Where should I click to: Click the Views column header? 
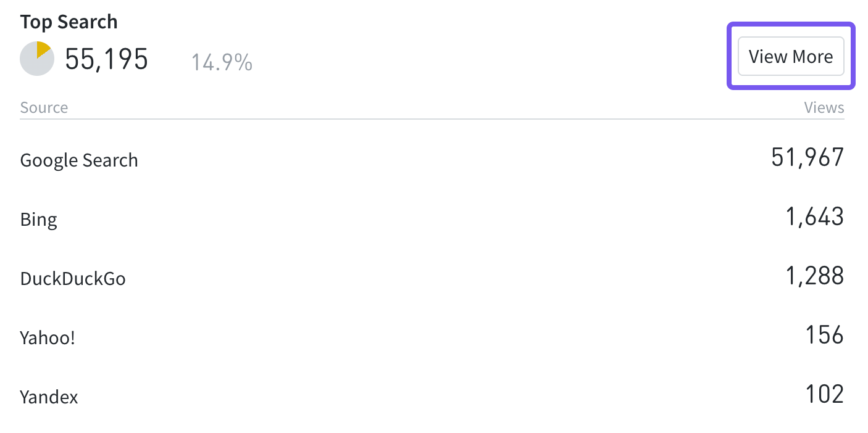coord(824,107)
